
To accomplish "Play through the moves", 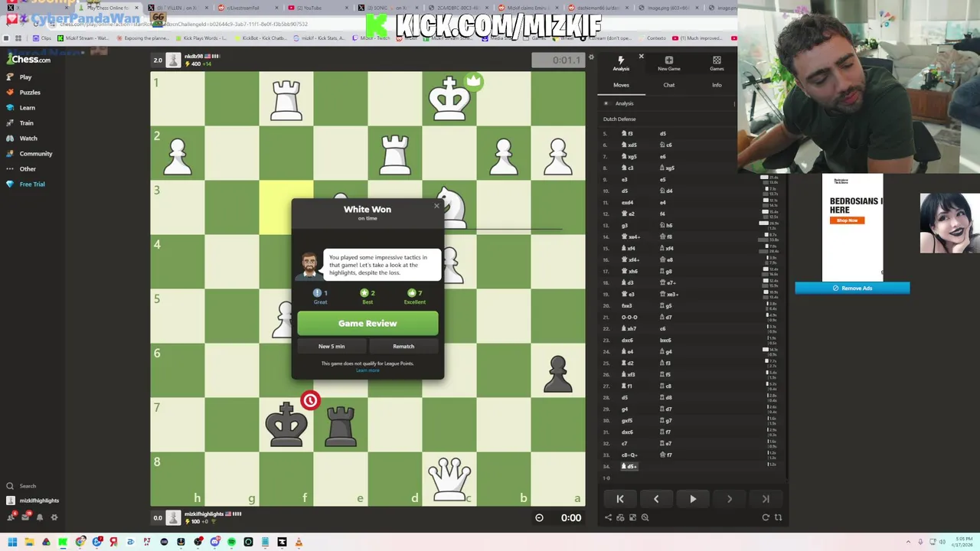I will tap(693, 499).
